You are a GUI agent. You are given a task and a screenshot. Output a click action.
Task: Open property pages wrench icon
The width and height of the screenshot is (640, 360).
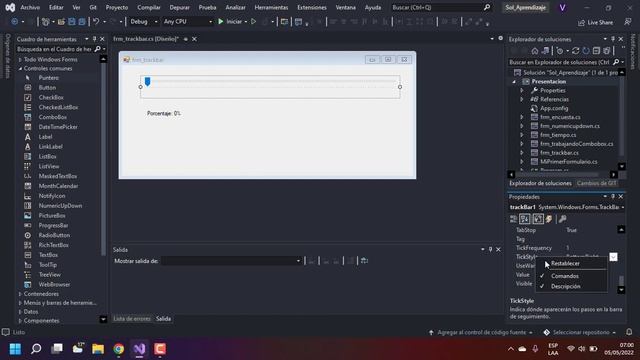(562, 219)
